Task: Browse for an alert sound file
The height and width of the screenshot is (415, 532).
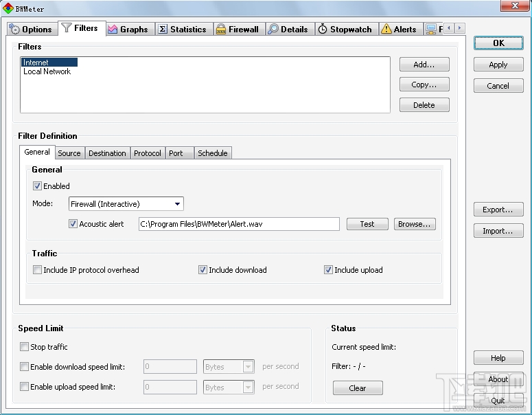Action: pos(415,224)
